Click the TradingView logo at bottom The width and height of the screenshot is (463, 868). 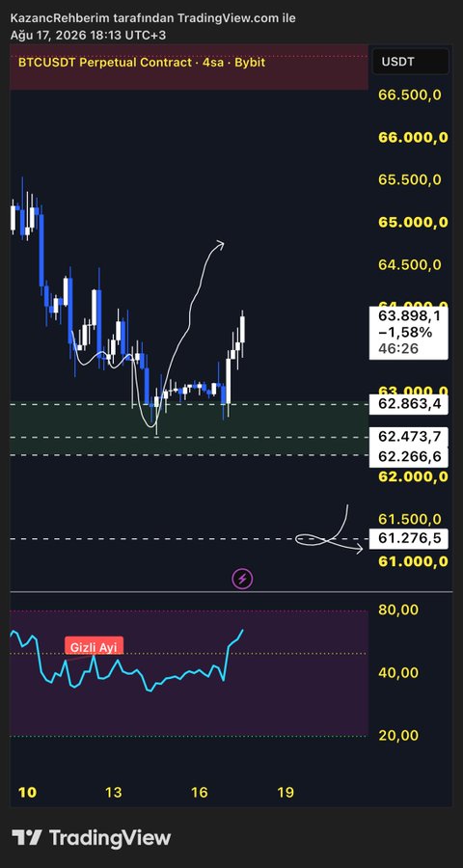(x=91, y=837)
